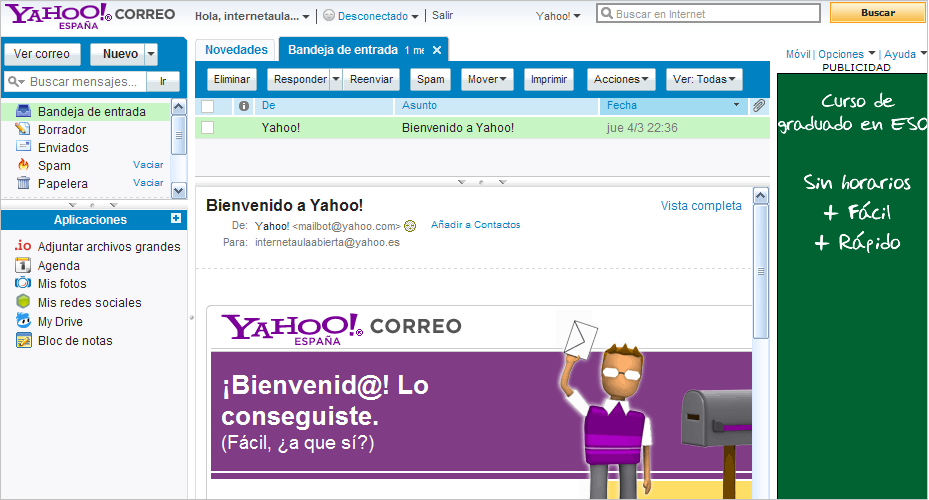Open the Desconectado status dropdown
The width and height of the screenshot is (929, 500).
click(415, 17)
